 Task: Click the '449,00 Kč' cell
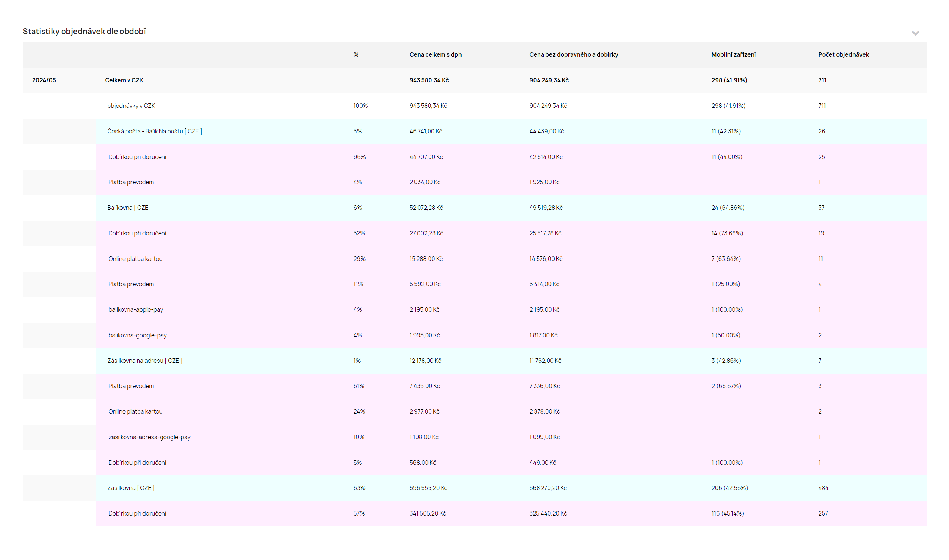coord(543,463)
